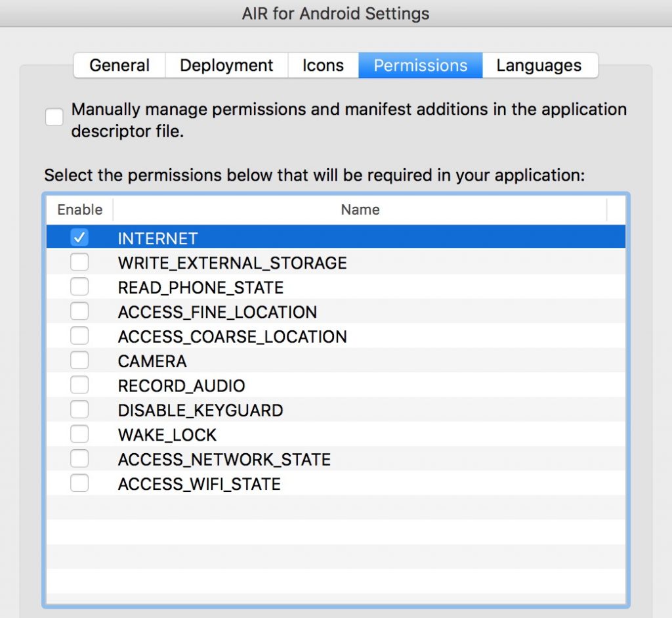The height and width of the screenshot is (618, 672).
Task: Enable manual management of permissions
Action: tap(54, 117)
